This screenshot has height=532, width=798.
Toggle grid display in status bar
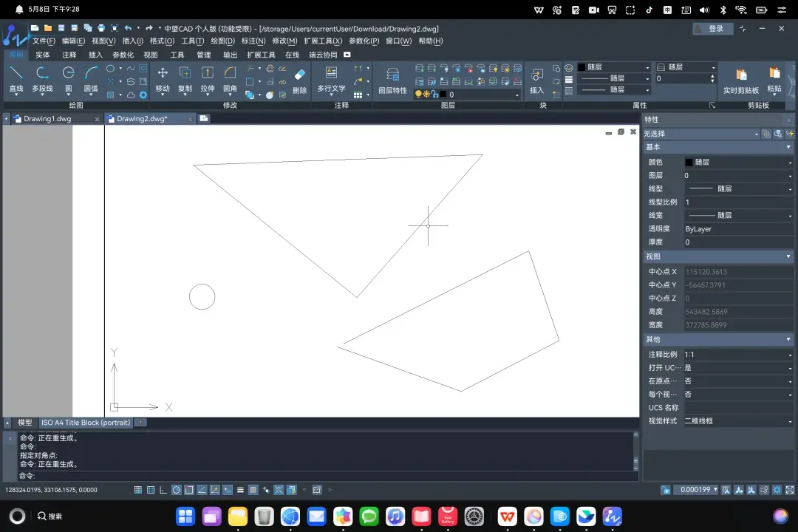point(151,490)
